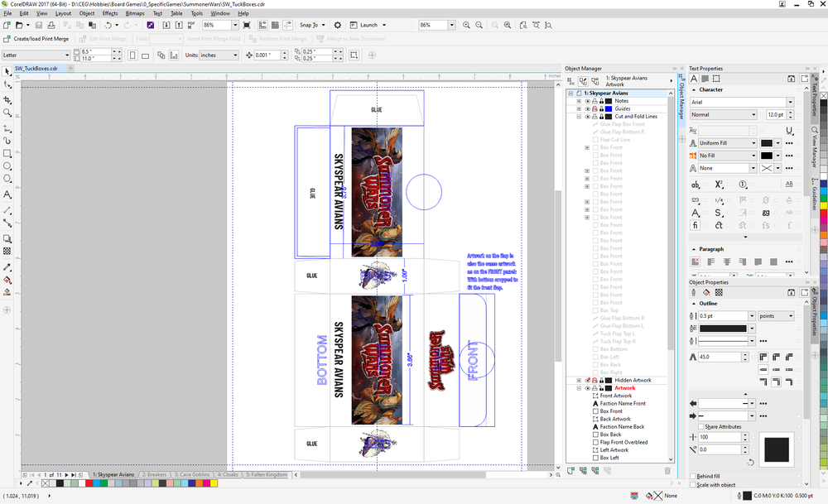
Task: Click center text alignment icon
Action: tap(727, 262)
